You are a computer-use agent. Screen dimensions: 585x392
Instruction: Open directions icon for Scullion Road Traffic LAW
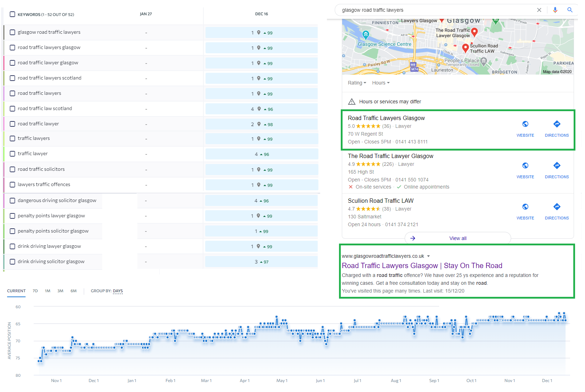pos(557,207)
